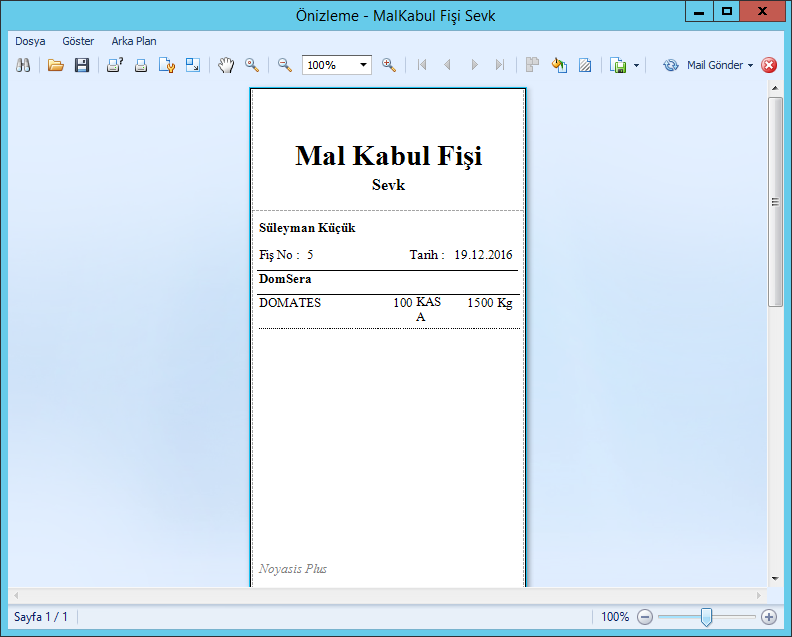The width and height of the screenshot is (792, 637).
Task: Maximize the Önizleme window
Action: (727, 11)
